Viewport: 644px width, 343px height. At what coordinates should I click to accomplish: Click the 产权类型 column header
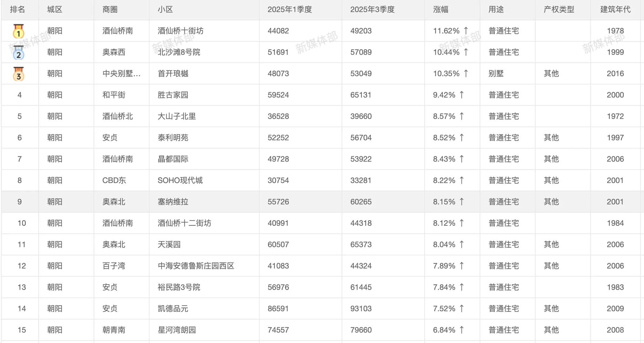[559, 10]
